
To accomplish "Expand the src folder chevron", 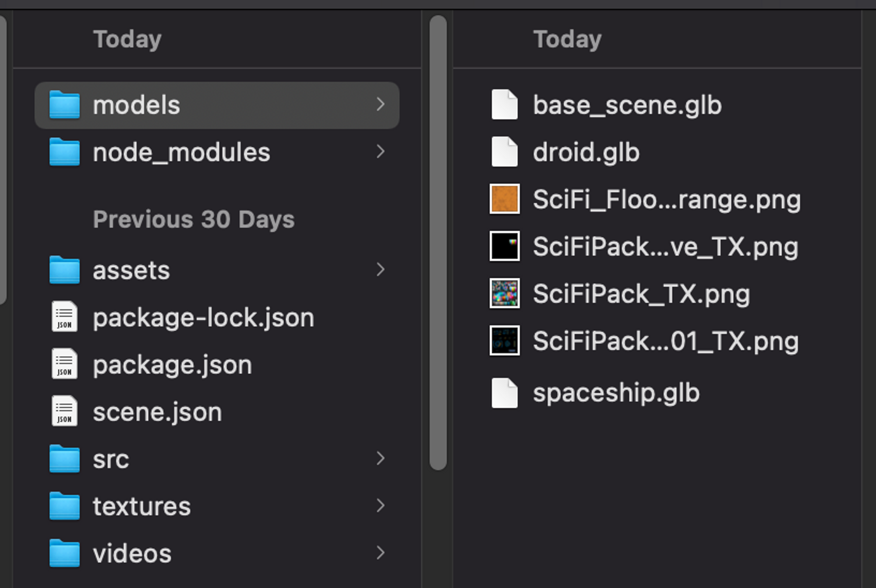I will 380,458.
